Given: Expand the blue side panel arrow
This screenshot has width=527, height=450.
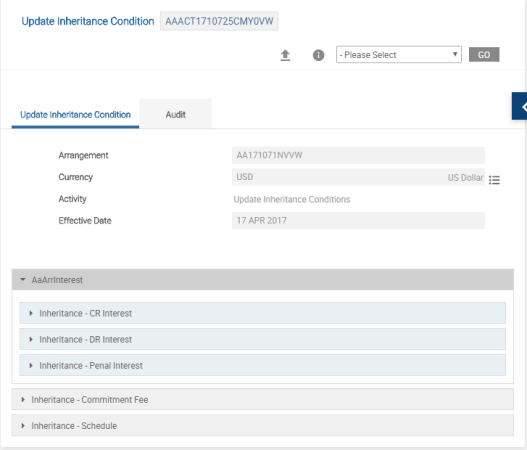Looking at the screenshot, I should coord(520,106).
